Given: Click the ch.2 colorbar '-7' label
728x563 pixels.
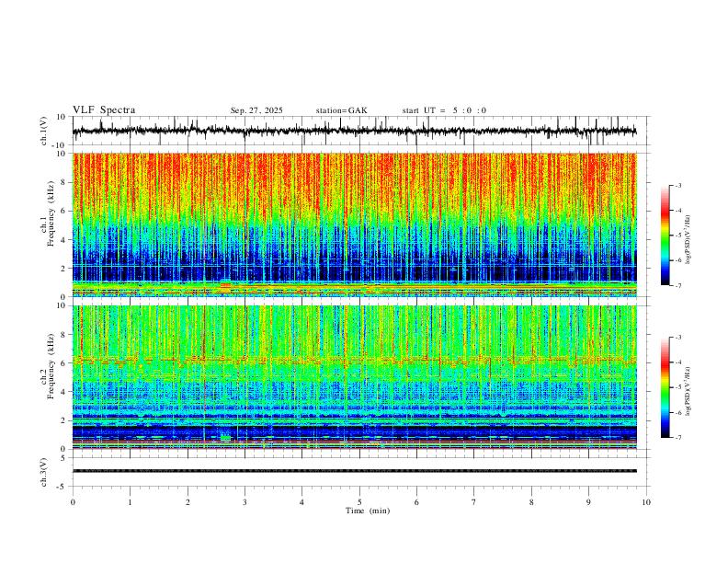Looking at the screenshot, I should click(677, 437).
